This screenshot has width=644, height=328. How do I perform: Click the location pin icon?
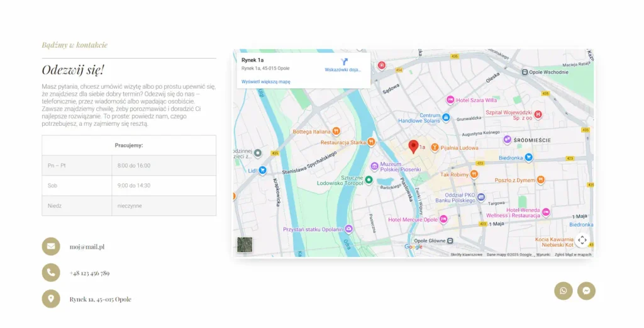51,299
